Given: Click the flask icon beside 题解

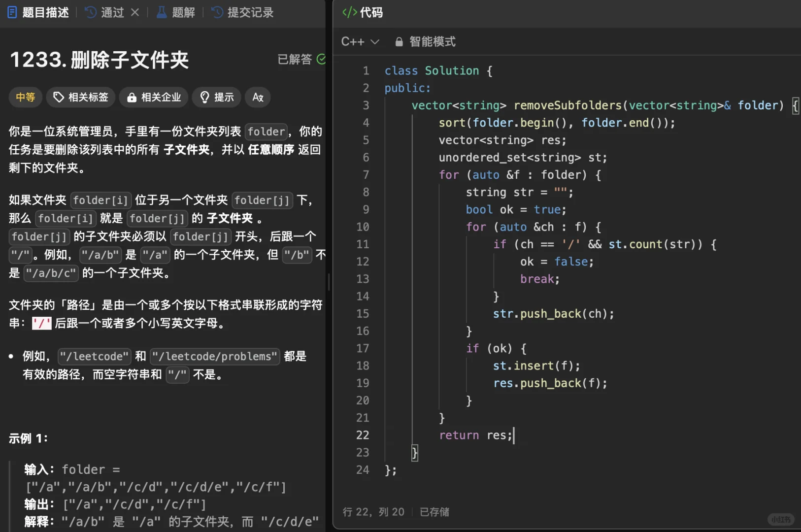Looking at the screenshot, I should [162, 12].
